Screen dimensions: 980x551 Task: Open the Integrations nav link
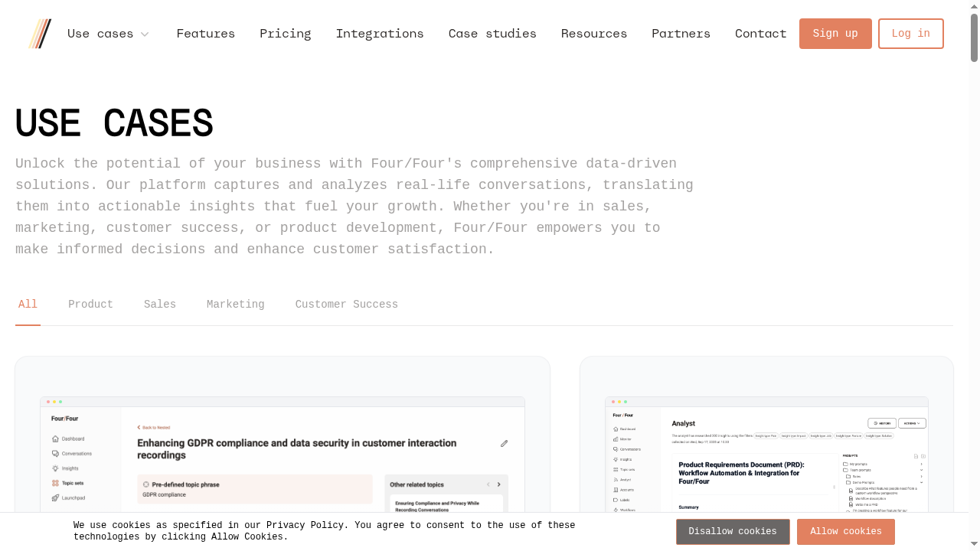380,34
